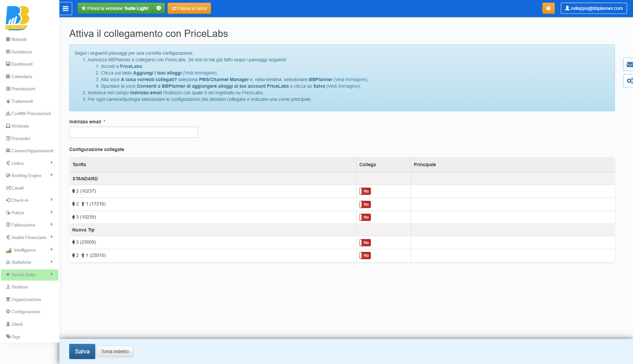Click the Strutture icon in sidebar

coord(8,287)
